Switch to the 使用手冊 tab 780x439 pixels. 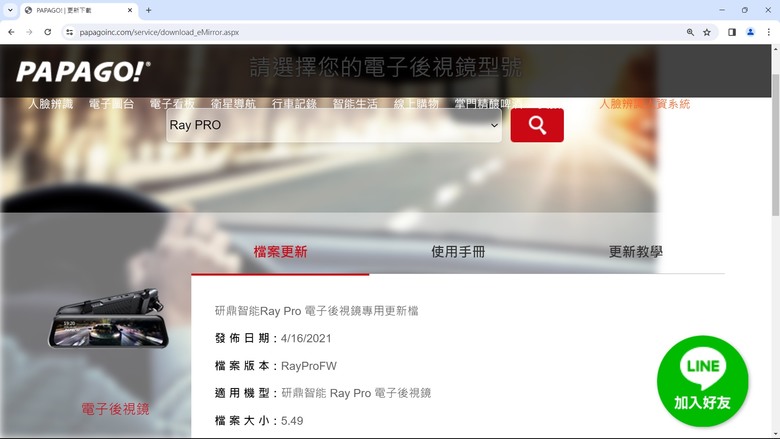click(x=458, y=252)
